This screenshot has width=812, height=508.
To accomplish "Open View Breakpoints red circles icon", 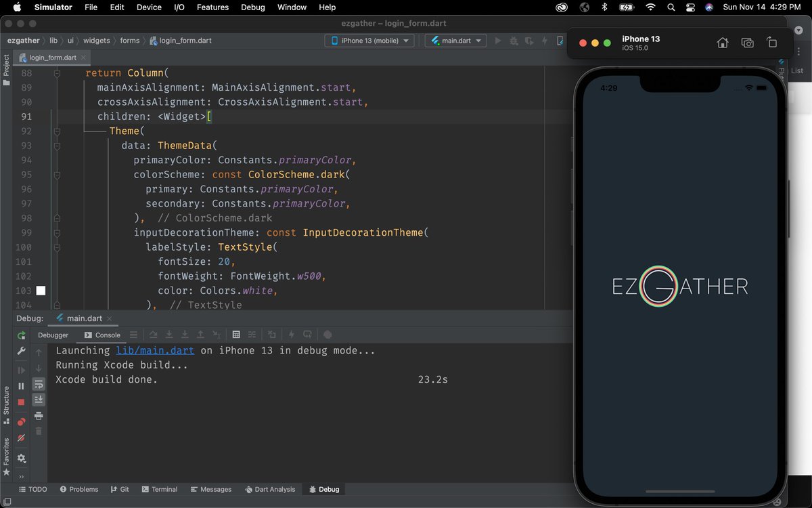I will (x=21, y=422).
